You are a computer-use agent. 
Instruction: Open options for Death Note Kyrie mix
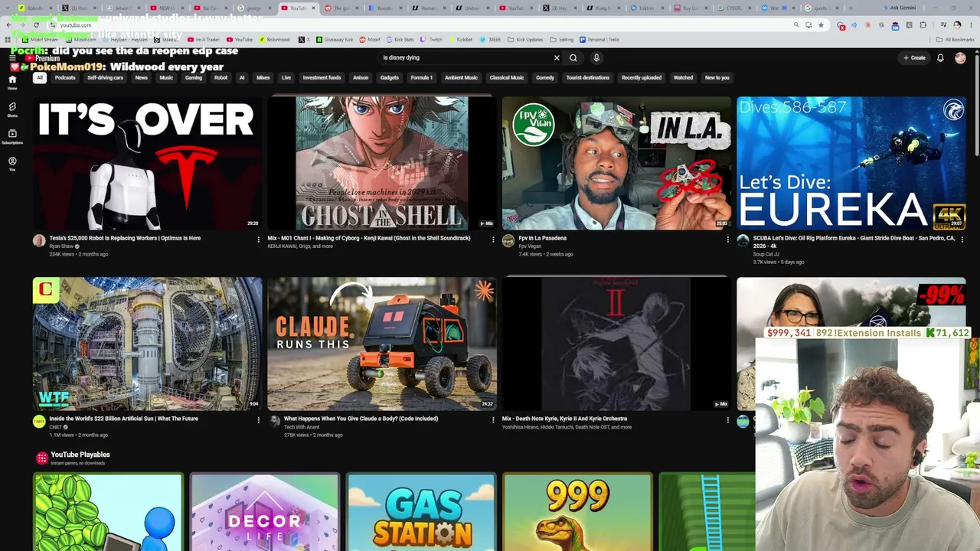point(727,420)
